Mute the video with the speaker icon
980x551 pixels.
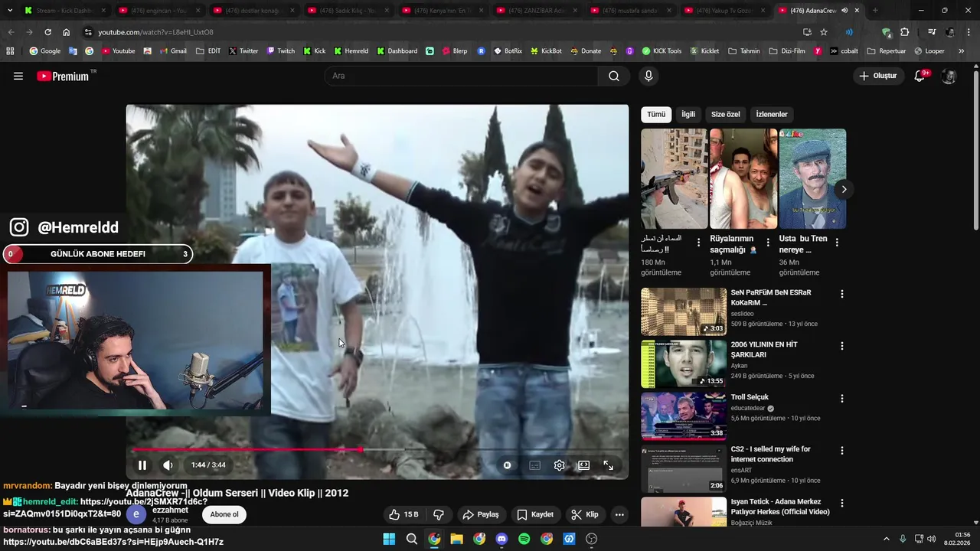coord(168,465)
